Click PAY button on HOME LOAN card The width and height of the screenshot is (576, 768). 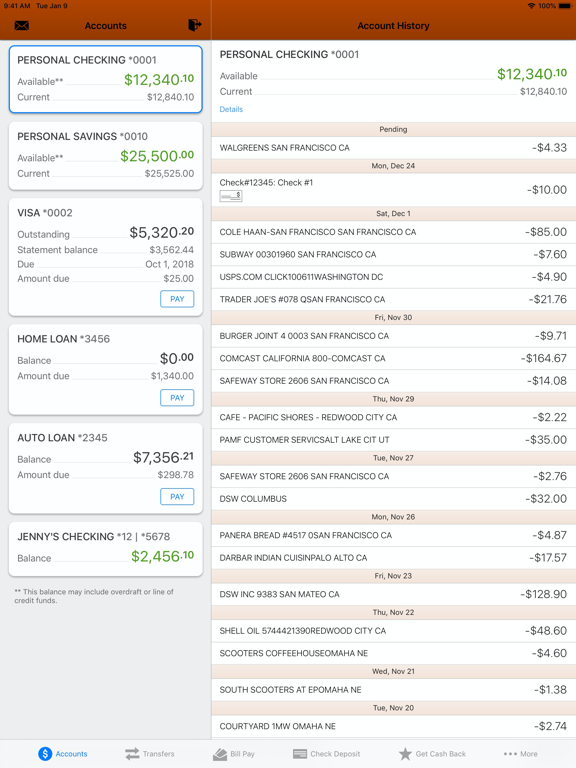[x=177, y=398]
